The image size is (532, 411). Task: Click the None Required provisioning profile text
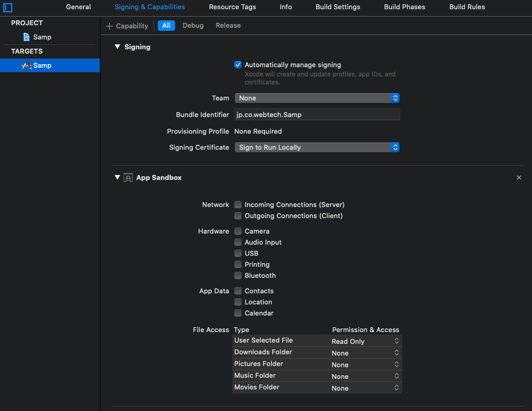258,131
